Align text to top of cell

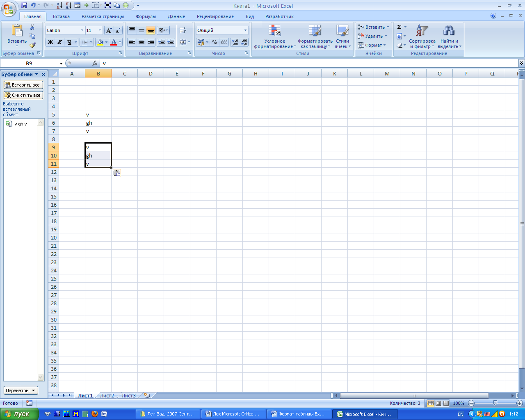(132, 30)
